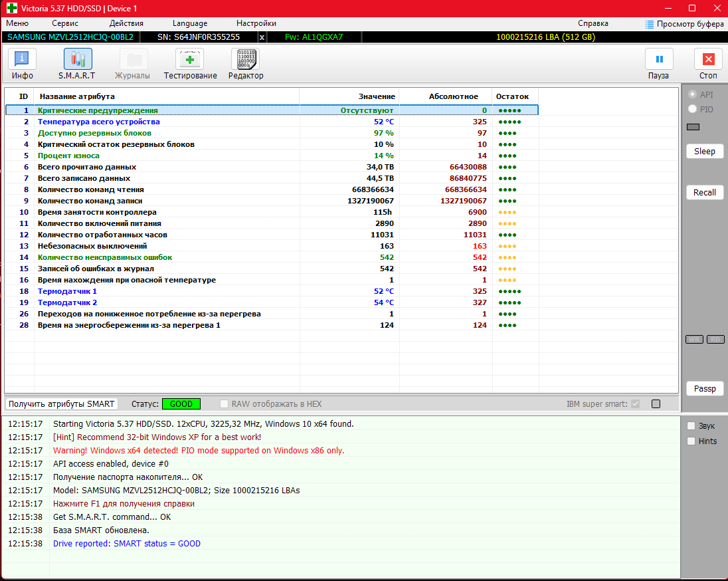Image resolution: width=728 pixels, height=581 pixels.
Task: Enable the Sound checkbox
Action: coord(691,426)
